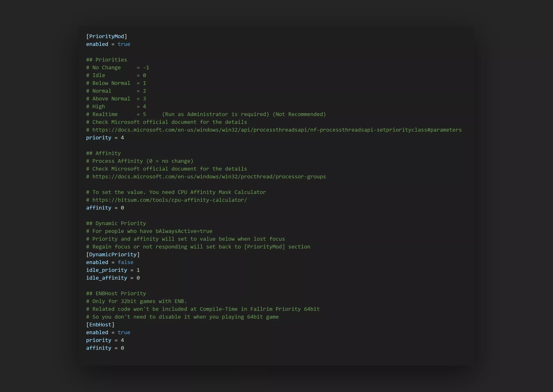Screen dimensions: 553x392
Task: Select the '# Above Normal = 3' line
Action: coord(116,99)
